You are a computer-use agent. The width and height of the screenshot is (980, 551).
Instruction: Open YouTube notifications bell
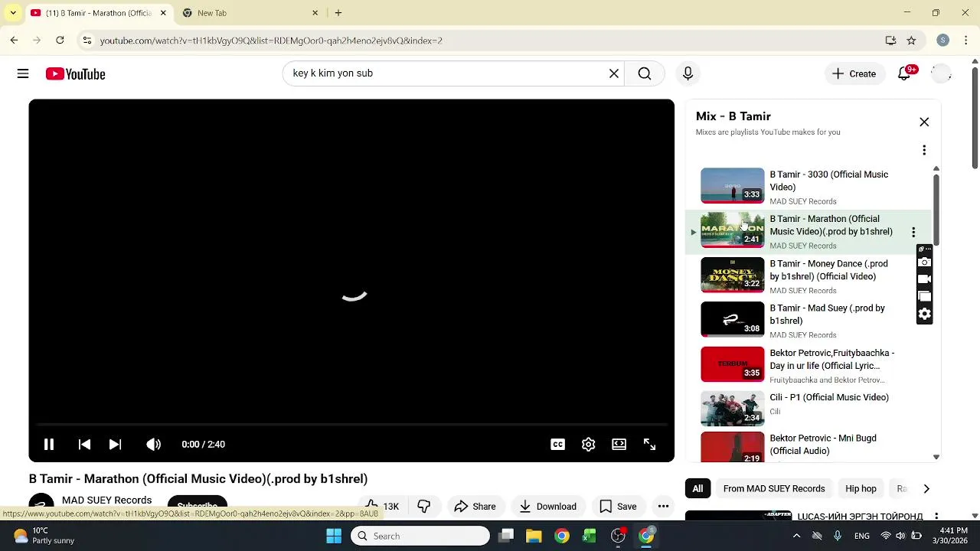(904, 73)
